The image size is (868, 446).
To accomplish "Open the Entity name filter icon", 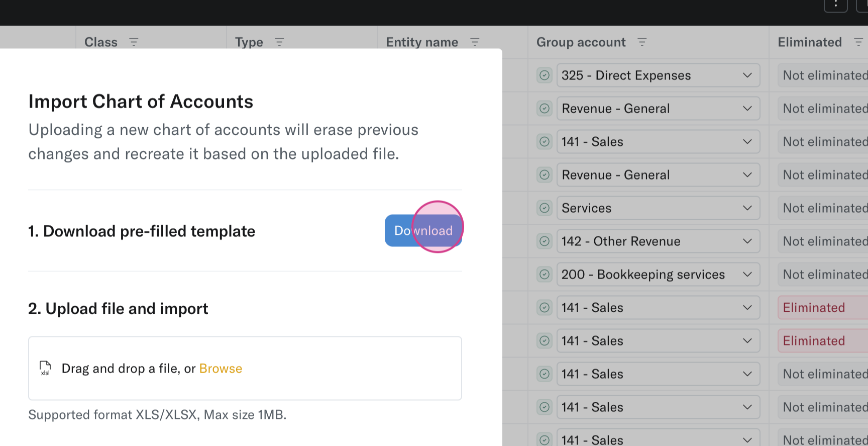I will pyautogui.click(x=475, y=42).
